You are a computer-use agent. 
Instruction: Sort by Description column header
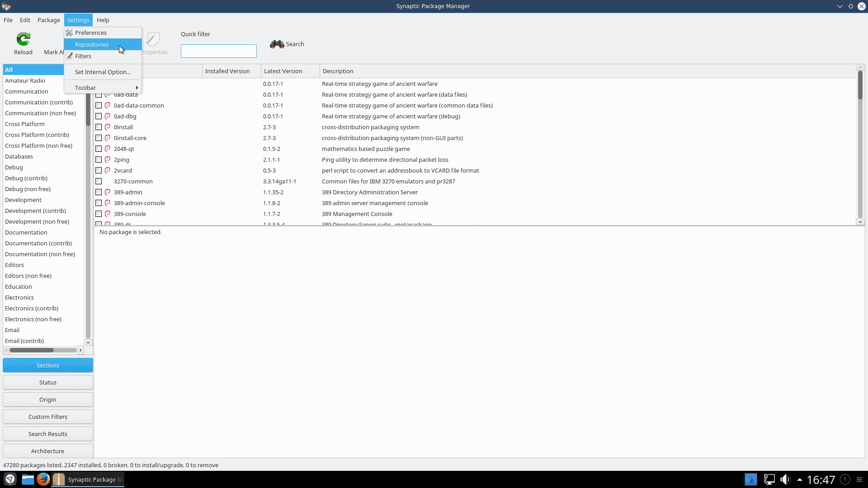588,71
